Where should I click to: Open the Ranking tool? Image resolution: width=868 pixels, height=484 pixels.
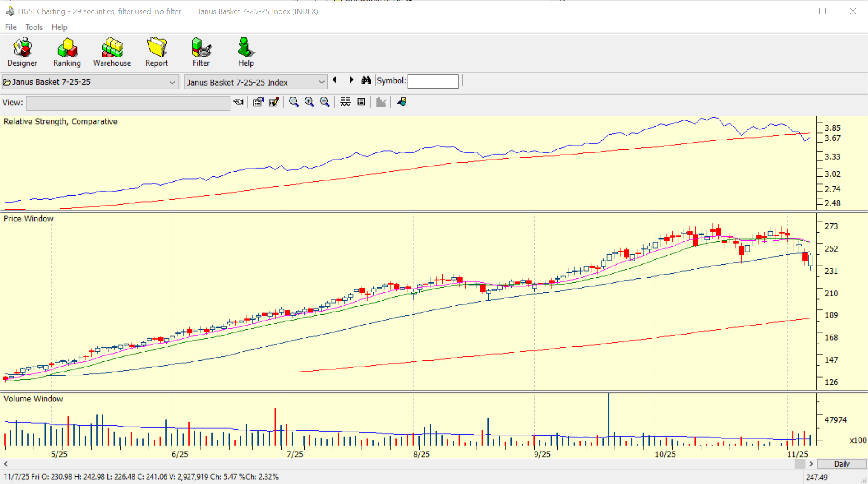(x=67, y=52)
